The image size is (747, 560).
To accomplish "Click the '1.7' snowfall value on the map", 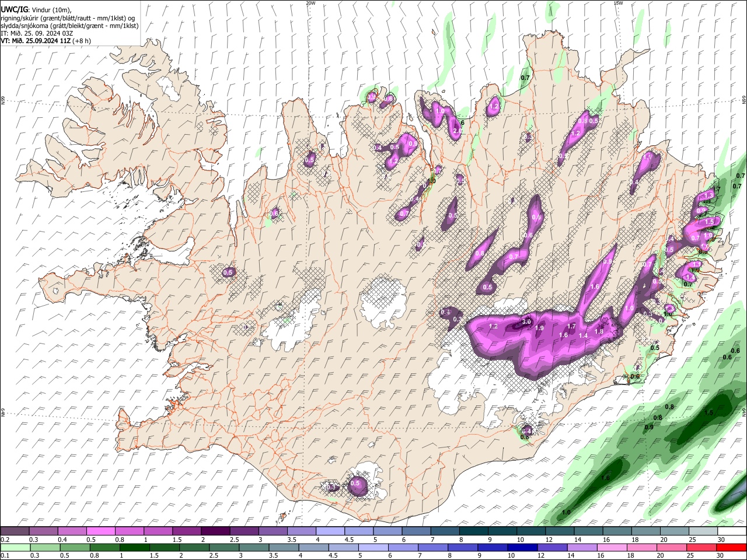I will [x=572, y=326].
